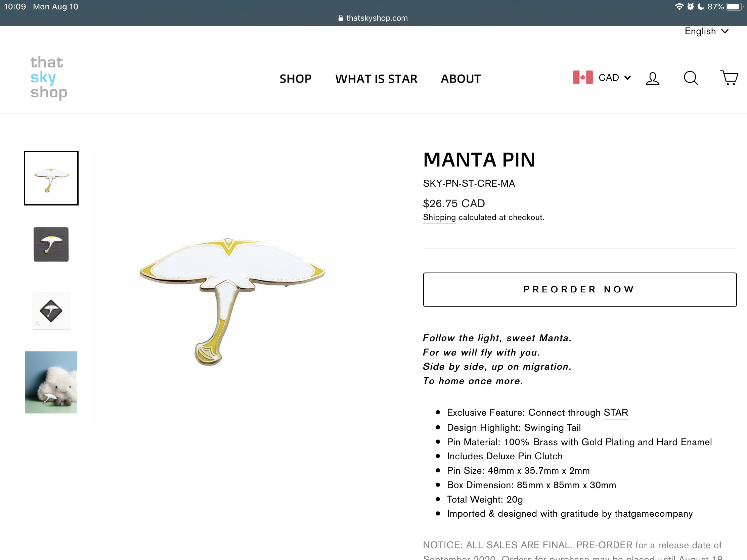Select the fluffy plush photo thumbnail
This screenshot has width=747, height=560.
[51, 382]
